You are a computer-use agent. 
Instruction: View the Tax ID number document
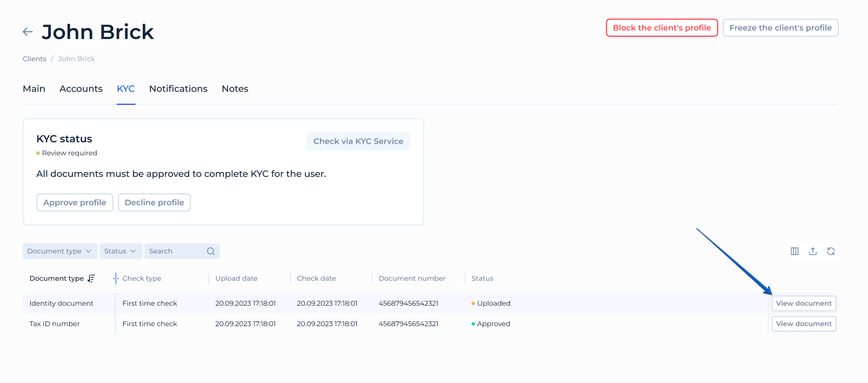click(x=804, y=324)
